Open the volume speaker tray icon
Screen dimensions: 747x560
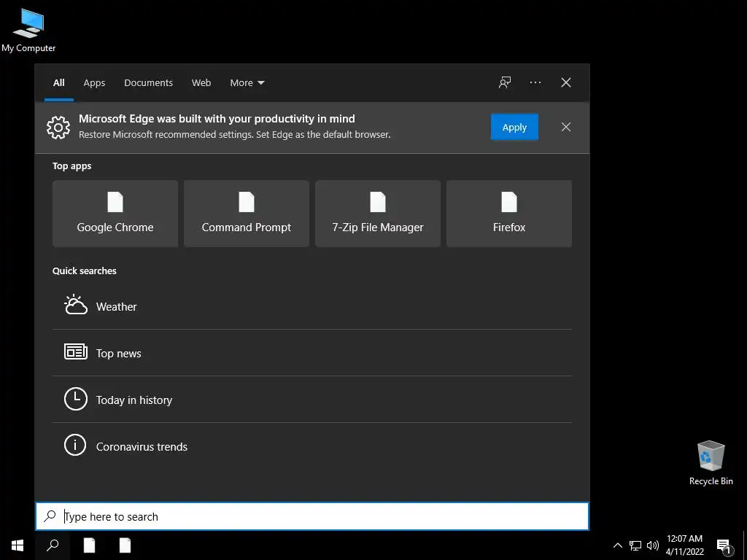coord(653,545)
